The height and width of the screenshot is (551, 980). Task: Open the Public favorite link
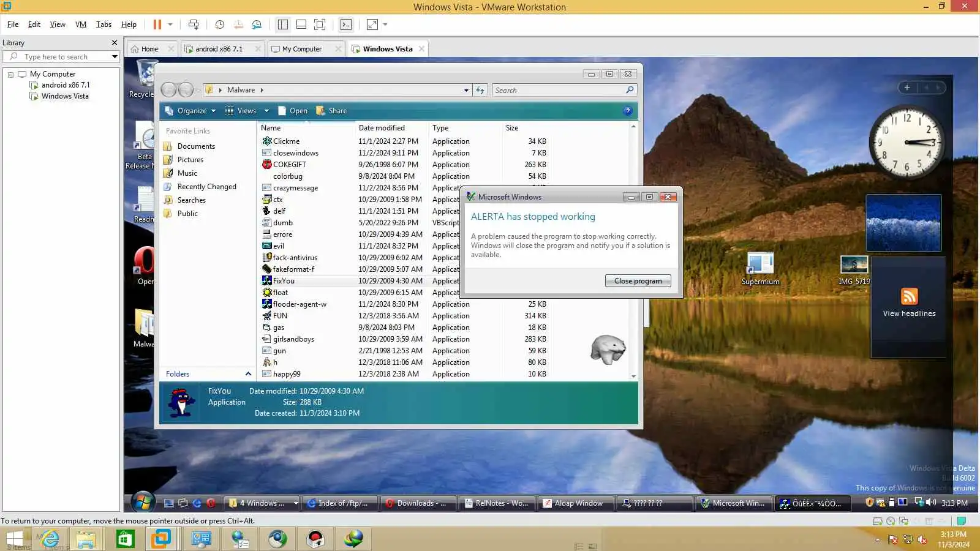(x=187, y=214)
